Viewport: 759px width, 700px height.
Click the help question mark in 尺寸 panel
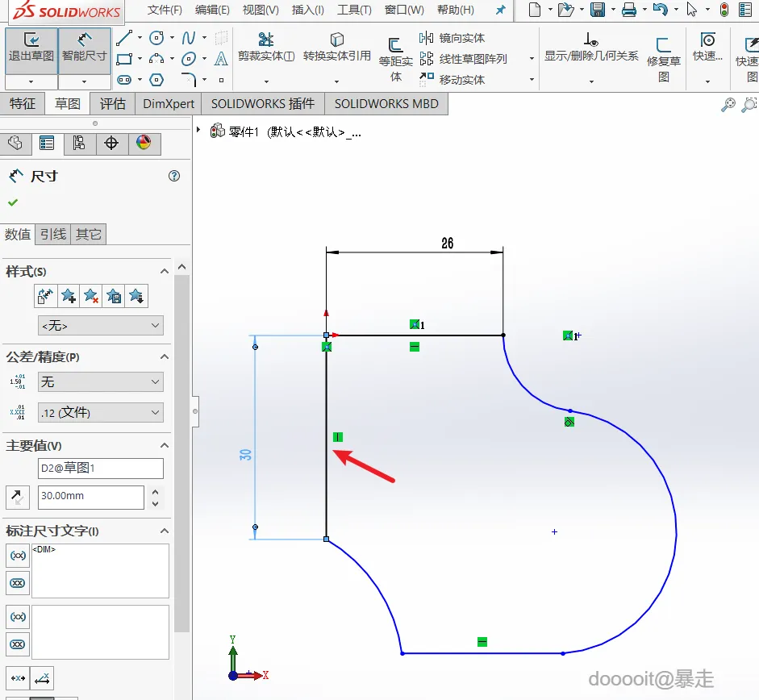(x=174, y=176)
